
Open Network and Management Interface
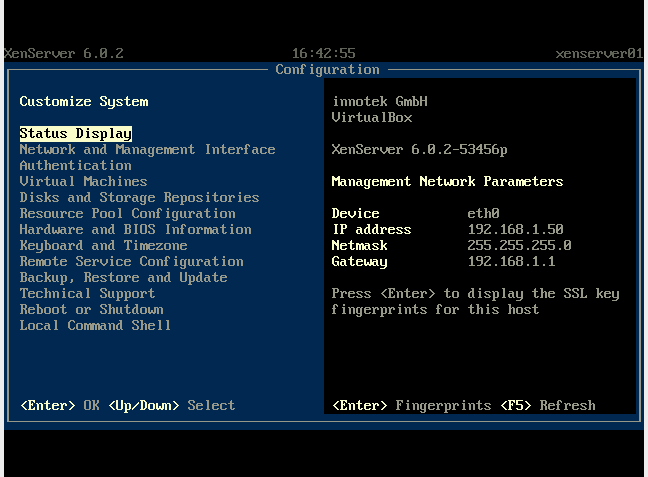pos(147,149)
